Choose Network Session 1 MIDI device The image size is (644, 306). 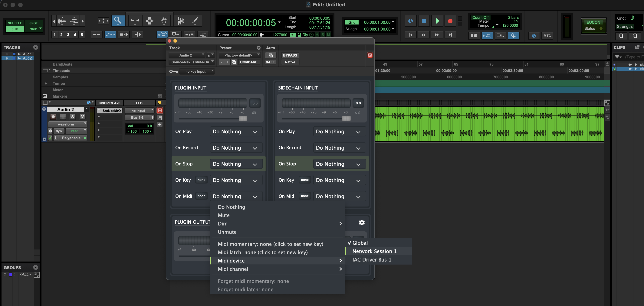[374, 251]
